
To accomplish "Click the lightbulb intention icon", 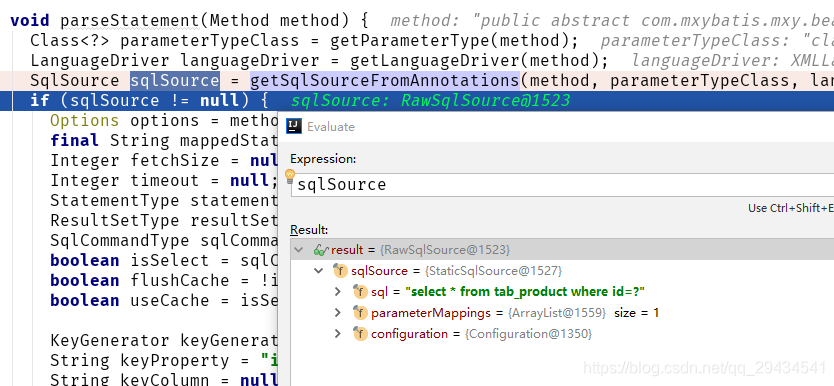I will click(x=290, y=175).
